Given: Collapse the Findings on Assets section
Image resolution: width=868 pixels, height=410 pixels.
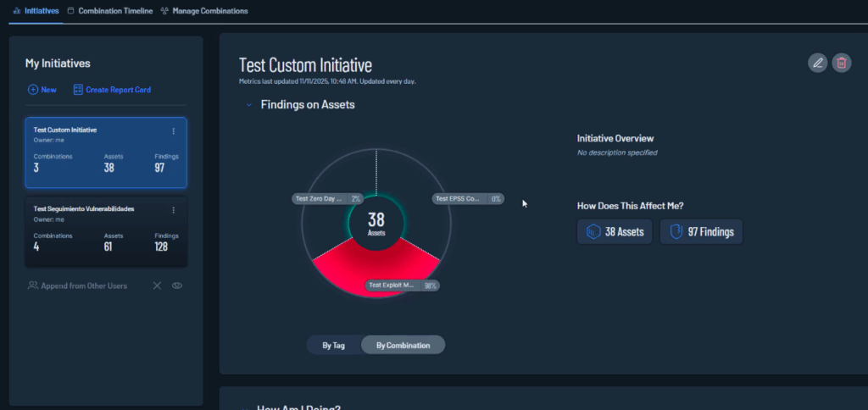Looking at the screenshot, I should coord(248,105).
